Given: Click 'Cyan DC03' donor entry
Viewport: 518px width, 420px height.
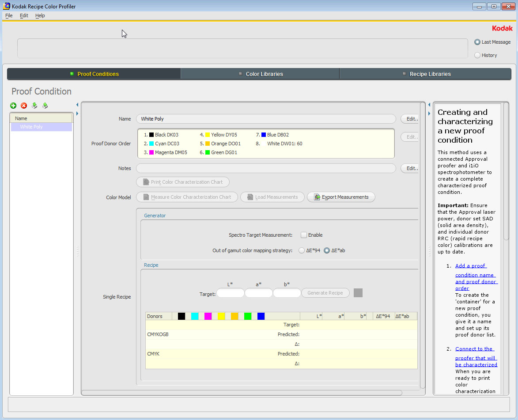Looking at the screenshot, I should coord(162,144).
